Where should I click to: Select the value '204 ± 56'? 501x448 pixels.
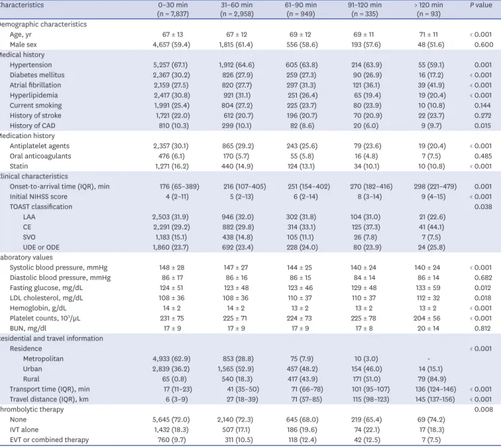coord(428,318)
